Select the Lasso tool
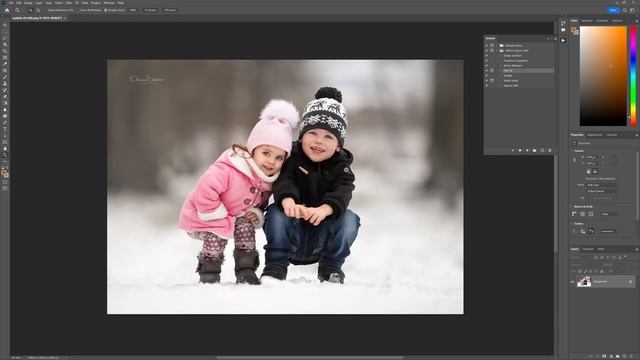The width and height of the screenshot is (640, 360). 5,38
